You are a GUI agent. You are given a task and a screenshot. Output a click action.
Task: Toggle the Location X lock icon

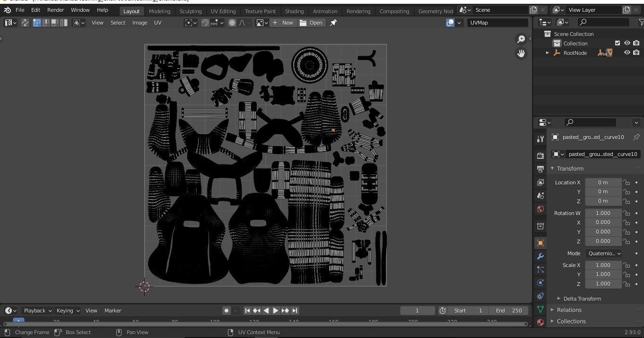pos(627,182)
